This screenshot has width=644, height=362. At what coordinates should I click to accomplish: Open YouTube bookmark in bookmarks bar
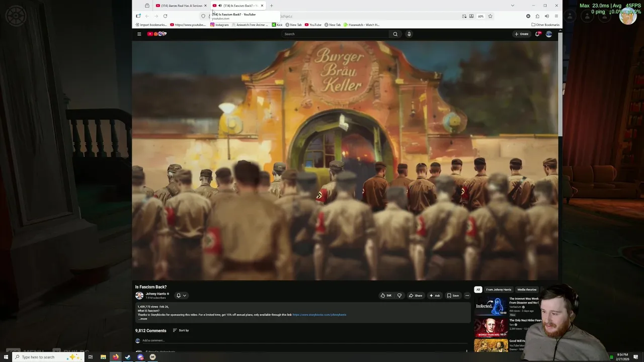click(313, 25)
